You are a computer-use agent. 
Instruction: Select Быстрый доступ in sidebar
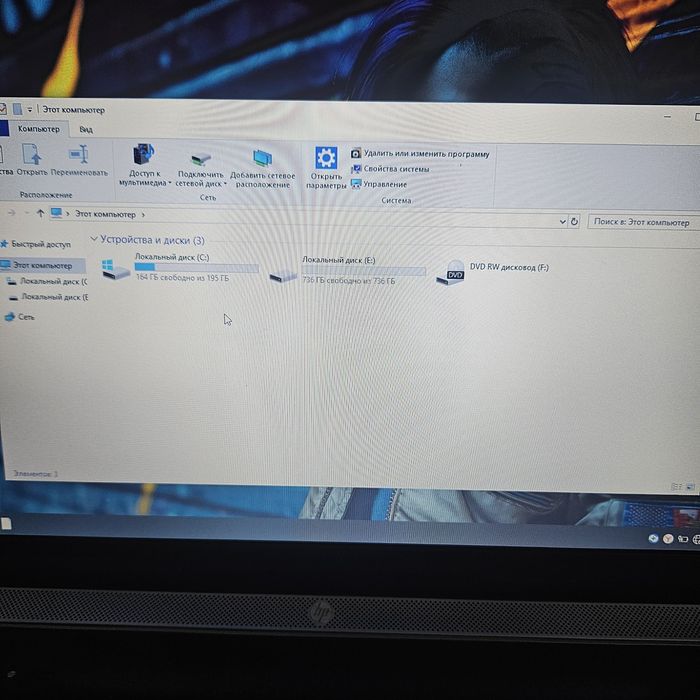37,244
